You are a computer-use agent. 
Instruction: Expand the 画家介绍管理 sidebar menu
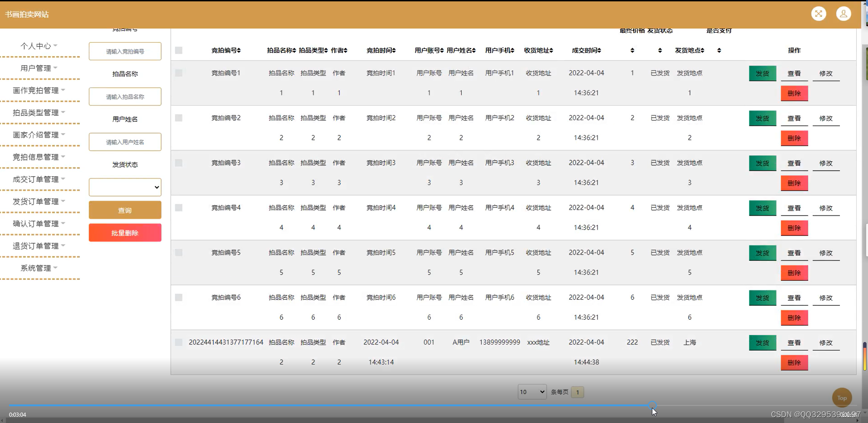click(39, 135)
